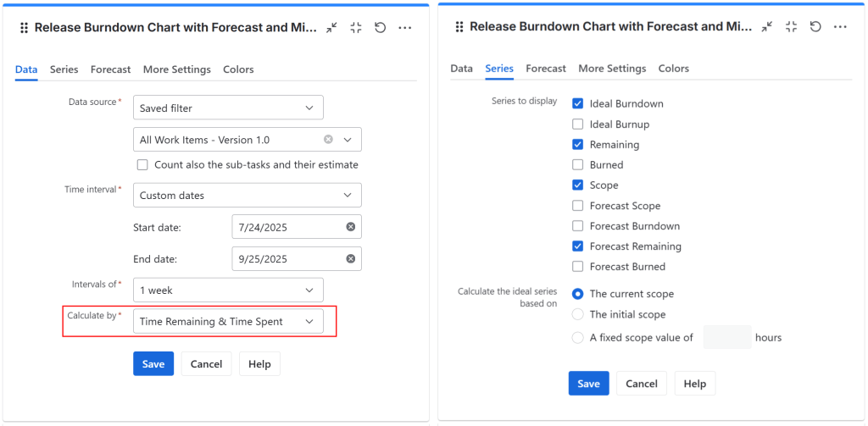868x426 pixels.
Task: Open the Colors tab in right panel
Action: [673, 69]
